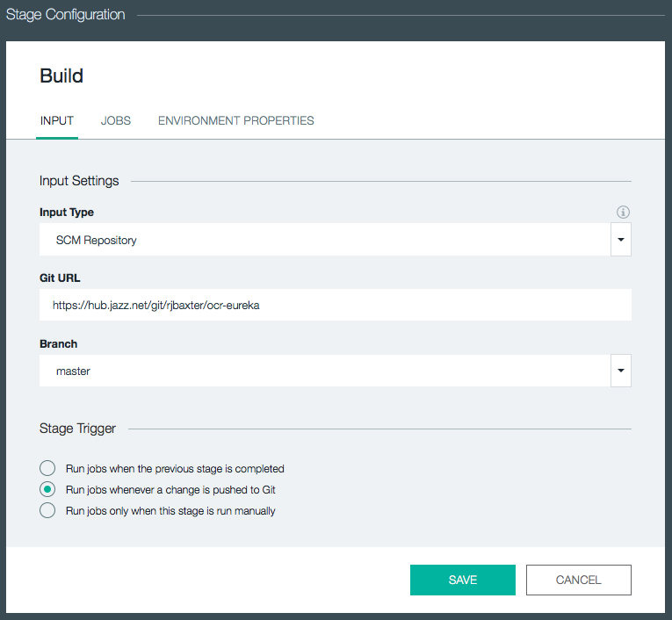
Task: Click the Input Type field label
Action: pyautogui.click(x=67, y=213)
